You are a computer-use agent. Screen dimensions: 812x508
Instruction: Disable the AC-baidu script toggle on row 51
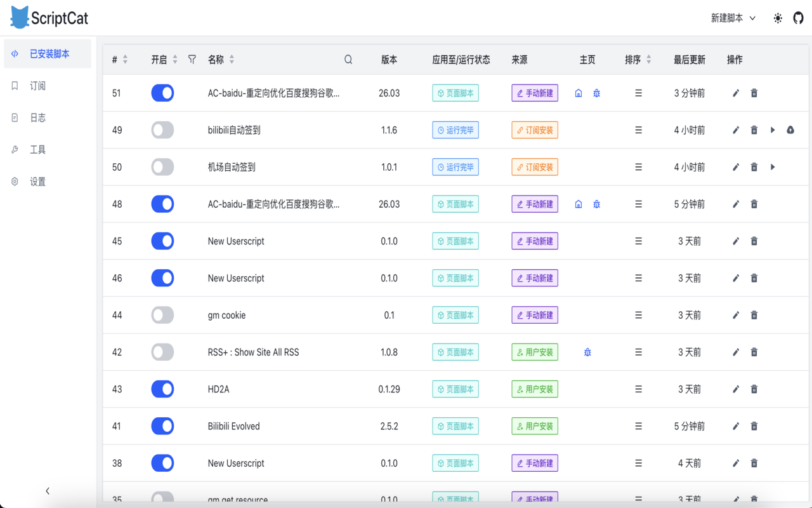point(162,93)
